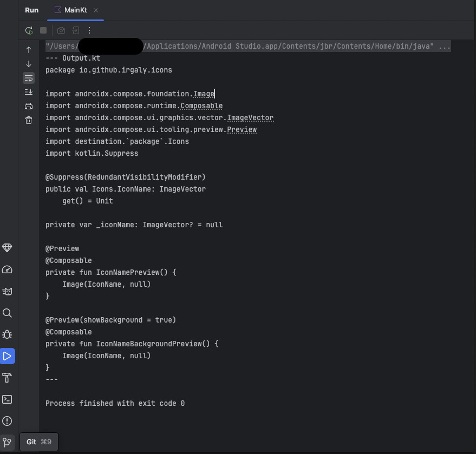Screen dimensions: 476x454
Task: Click 'private fun IconNamePreview()' line
Action: (111, 272)
